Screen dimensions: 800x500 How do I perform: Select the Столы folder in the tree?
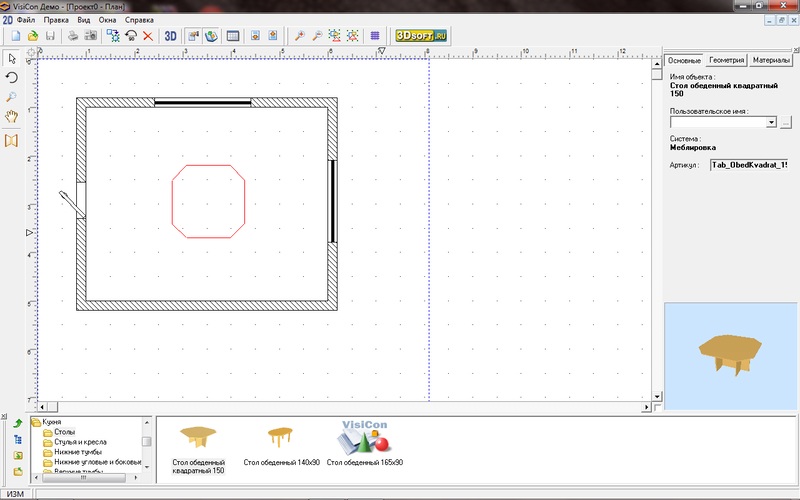point(64,432)
